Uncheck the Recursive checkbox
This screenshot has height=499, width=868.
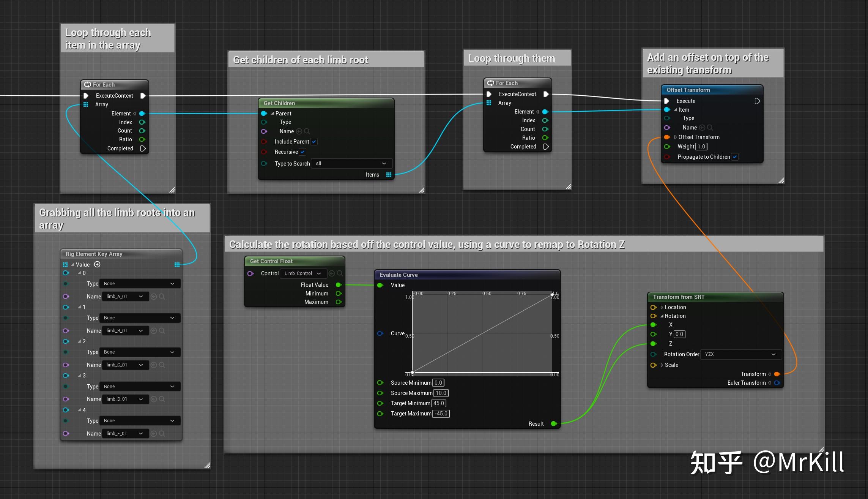tap(302, 152)
